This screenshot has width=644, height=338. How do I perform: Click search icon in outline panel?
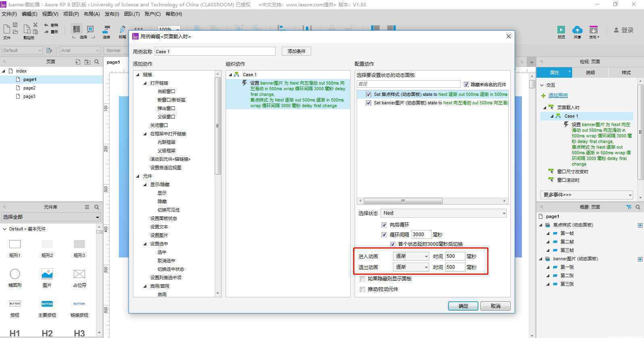pos(638,207)
